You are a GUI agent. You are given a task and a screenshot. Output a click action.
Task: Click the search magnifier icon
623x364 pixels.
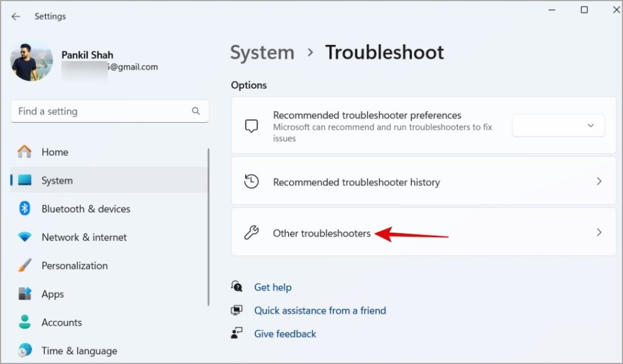pos(195,111)
